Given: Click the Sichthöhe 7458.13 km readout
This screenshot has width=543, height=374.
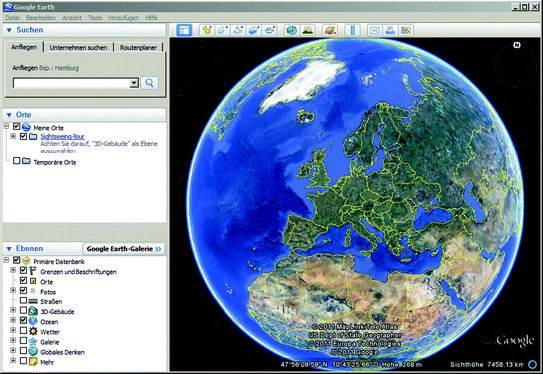Looking at the screenshot, I should coord(487,364).
